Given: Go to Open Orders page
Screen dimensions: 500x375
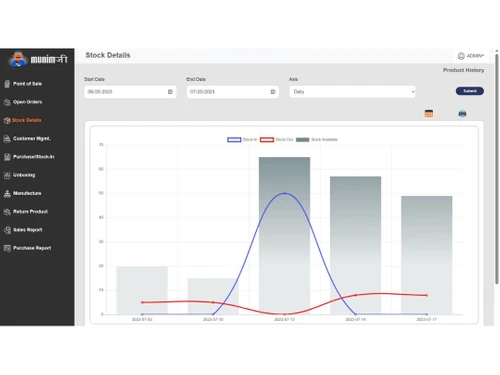Looking at the screenshot, I should click(x=28, y=102).
